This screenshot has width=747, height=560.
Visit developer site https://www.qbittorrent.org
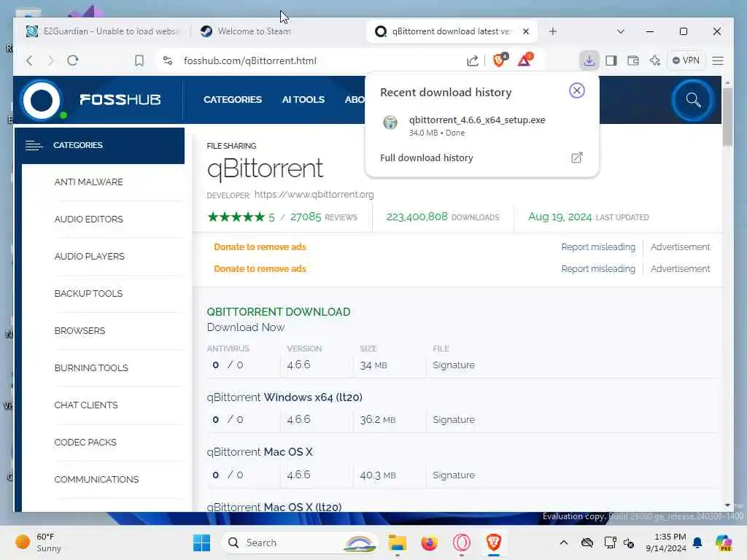[x=314, y=194]
